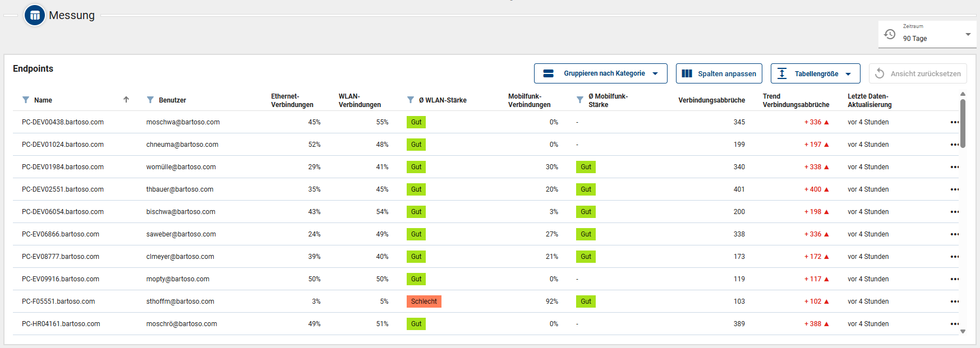This screenshot has height=348, width=980.
Task: Click the history clock icon beside Zeitraum
Action: (x=890, y=34)
